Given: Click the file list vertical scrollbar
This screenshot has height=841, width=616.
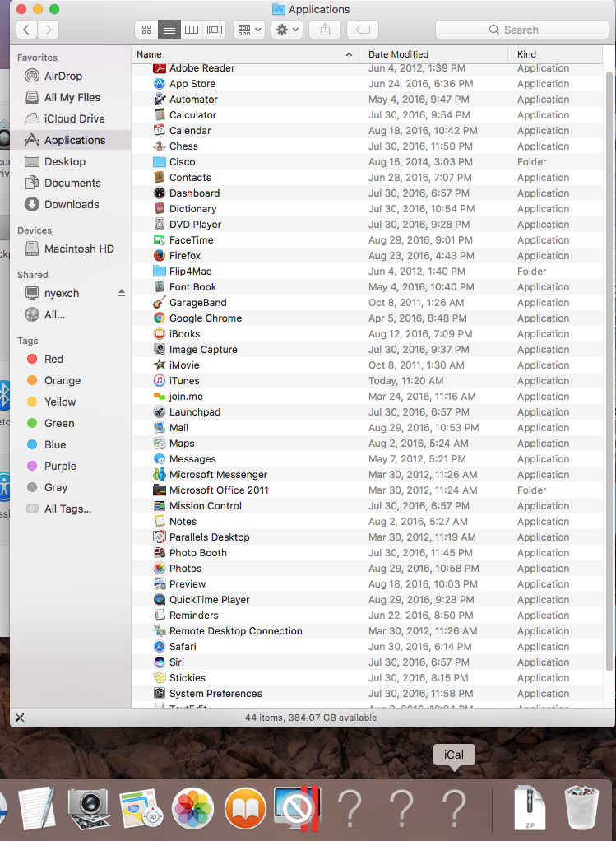Looking at the screenshot, I should (x=609, y=370).
